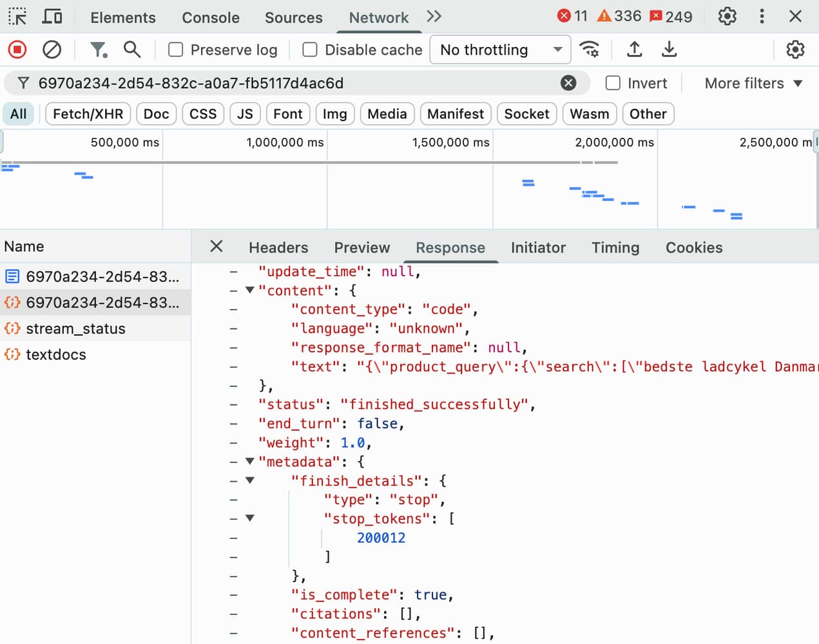Expand the More filters menu
The image size is (819, 644).
click(753, 83)
